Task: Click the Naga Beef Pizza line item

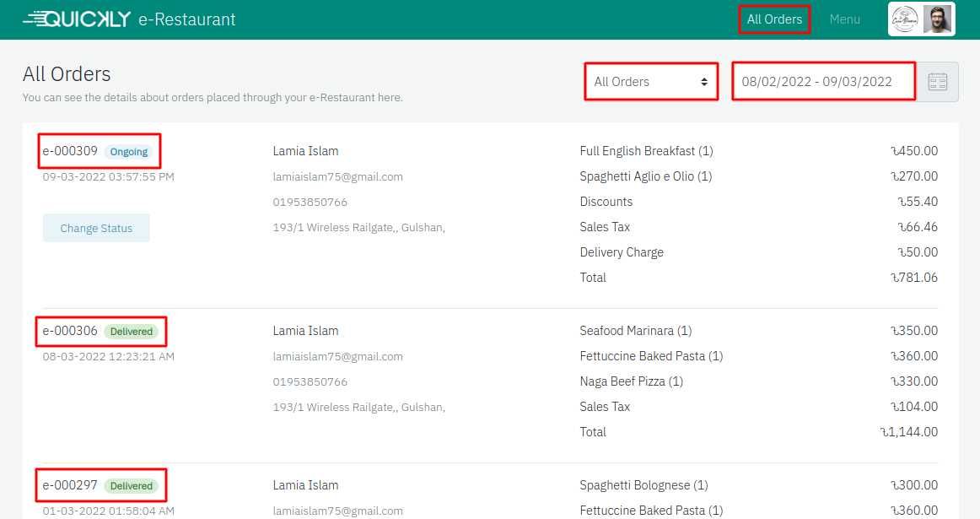Action: (631, 381)
